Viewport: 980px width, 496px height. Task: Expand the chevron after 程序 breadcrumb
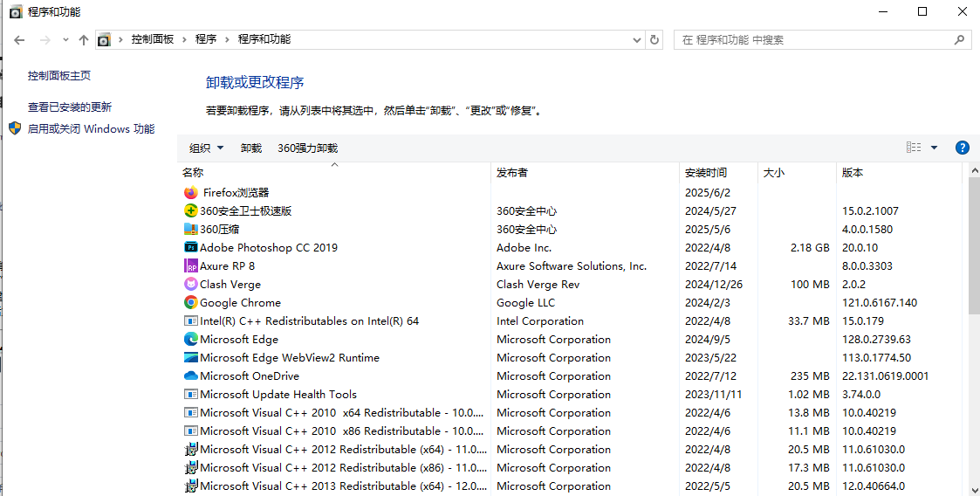pyautogui.click(x=227, y=39)
